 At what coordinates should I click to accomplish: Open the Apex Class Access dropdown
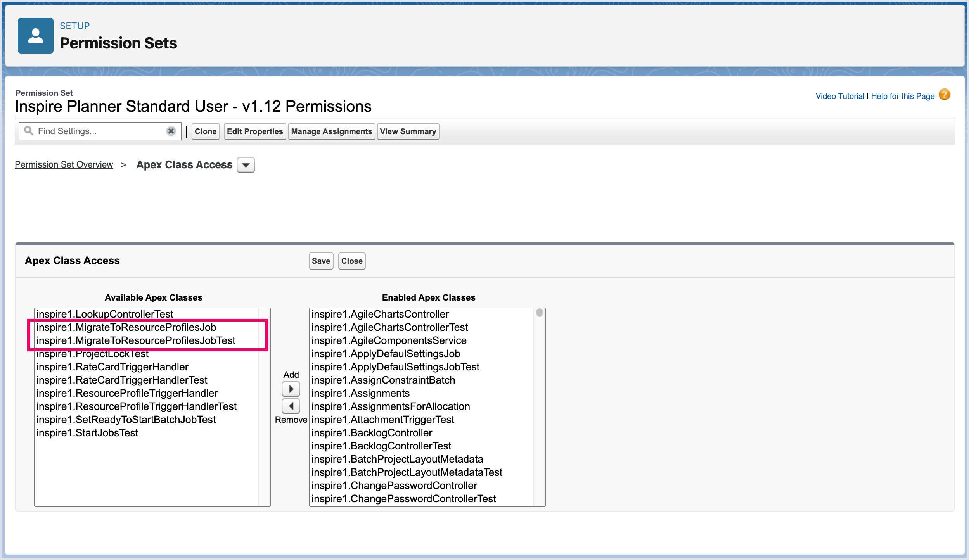[x=246, y=165]
